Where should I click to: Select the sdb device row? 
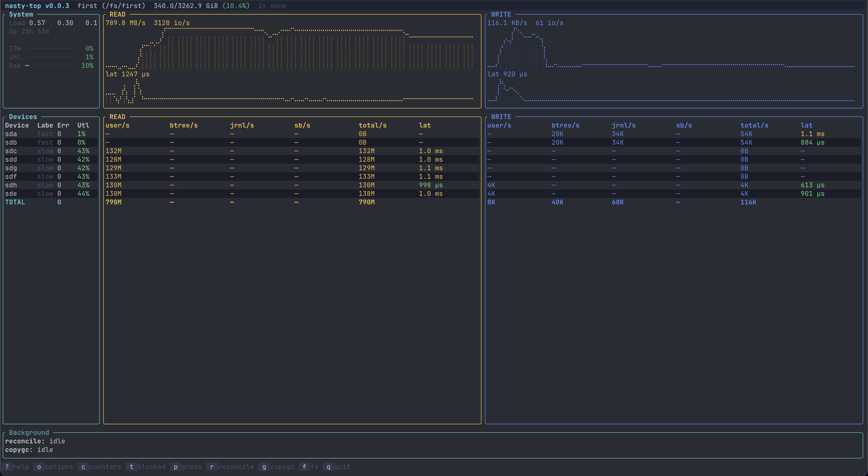coord(51,142)
